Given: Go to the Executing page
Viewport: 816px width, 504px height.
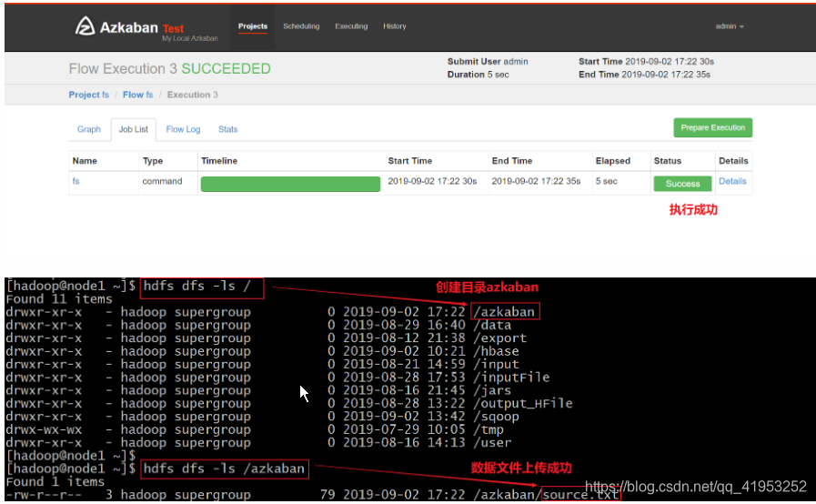Looking at the screenshot, I should coord(351,26).
